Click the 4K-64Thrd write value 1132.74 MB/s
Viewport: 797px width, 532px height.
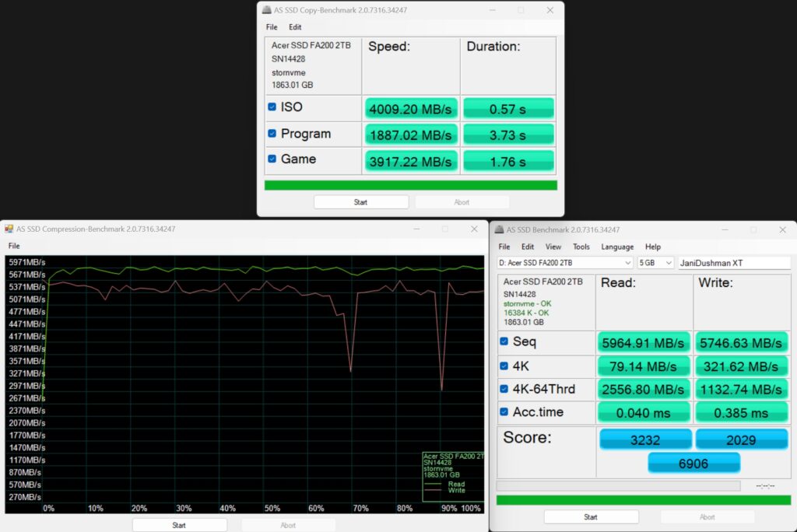click(741, 389)
